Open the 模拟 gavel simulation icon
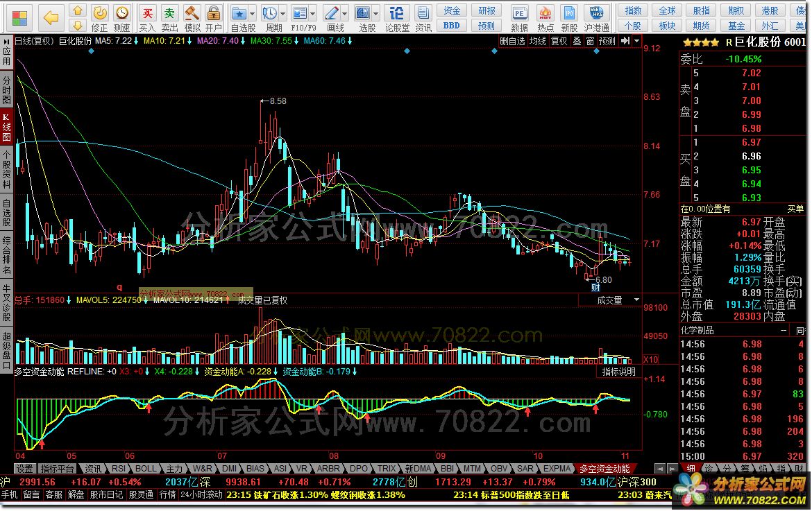The height and width of the screenshot is (511, 812). (x=192, y=12)
